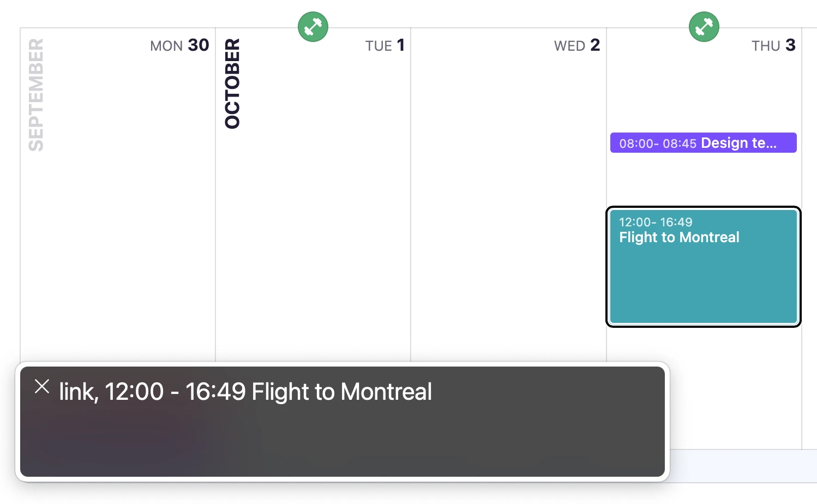Click the 08:00-08:45 time on the purple event
The width and height of the screenshot is (817, 504).
click(x=658, y=143)
